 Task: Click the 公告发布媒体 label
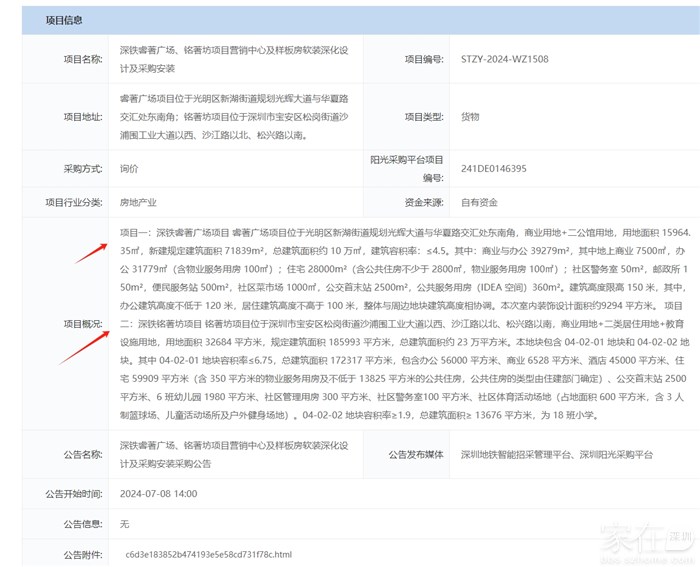(414, 454)
